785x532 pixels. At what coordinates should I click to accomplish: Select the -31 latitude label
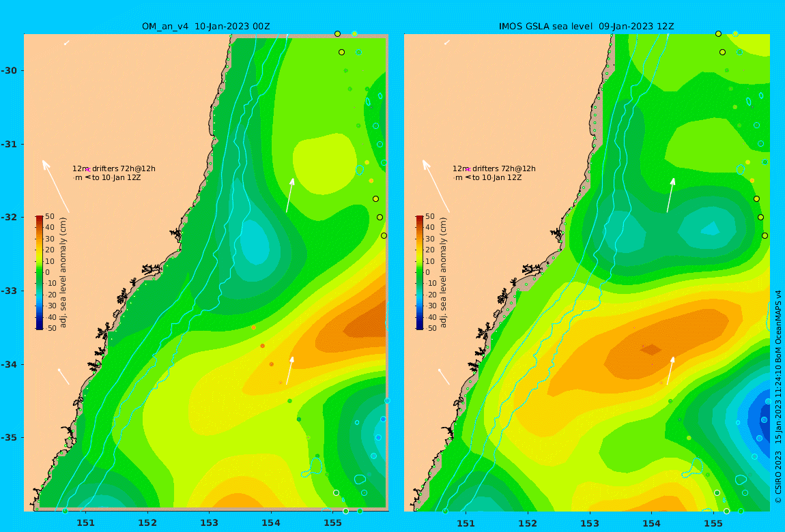click(9, 144)
